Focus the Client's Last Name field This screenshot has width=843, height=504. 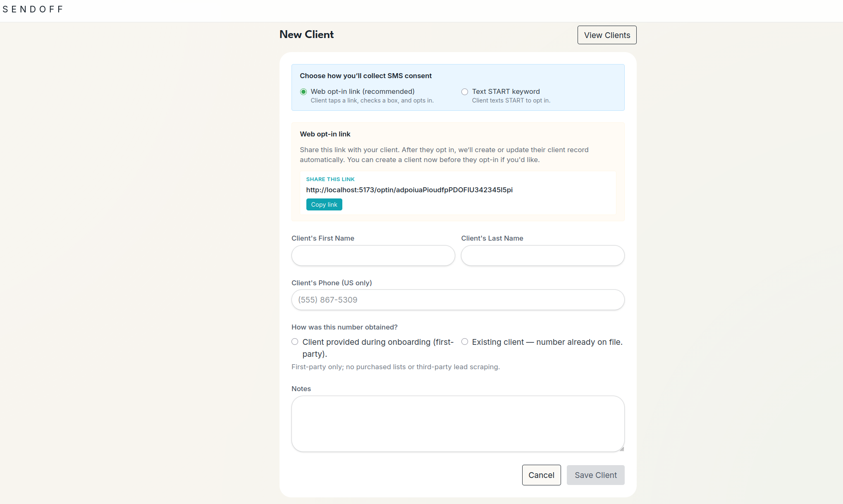click(x=542, y=256)
